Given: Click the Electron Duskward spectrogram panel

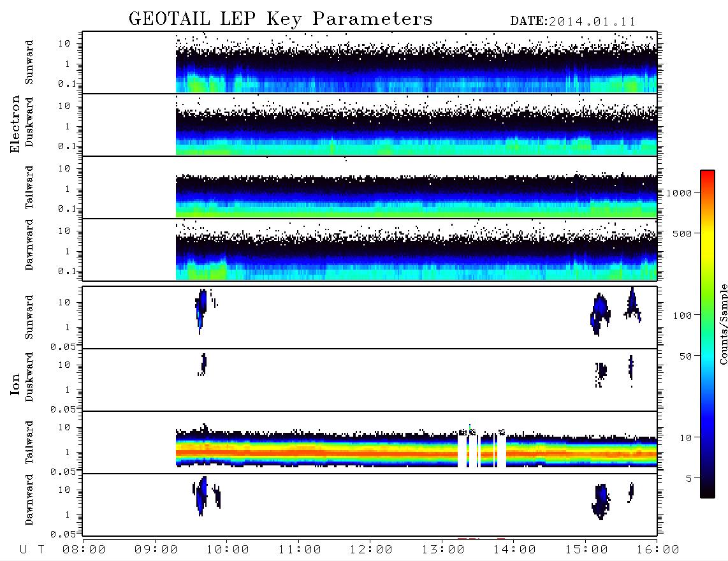Looking at the screenshot, I should pyautogui.click(x=370, y=124).
